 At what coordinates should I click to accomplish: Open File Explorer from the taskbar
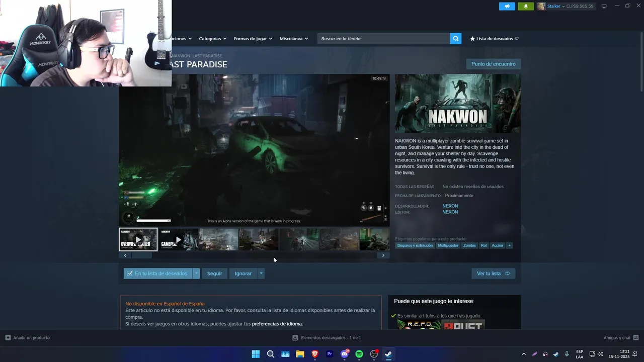300,354
